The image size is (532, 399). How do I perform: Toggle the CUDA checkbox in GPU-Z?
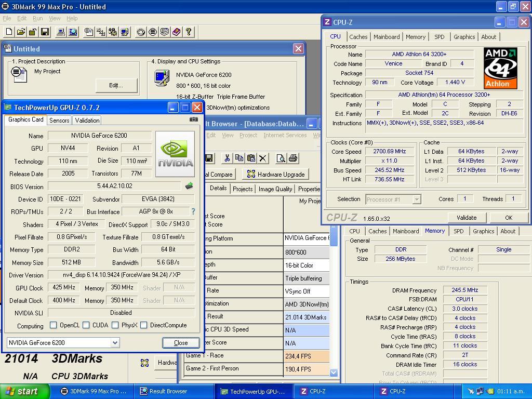[86, 325]
